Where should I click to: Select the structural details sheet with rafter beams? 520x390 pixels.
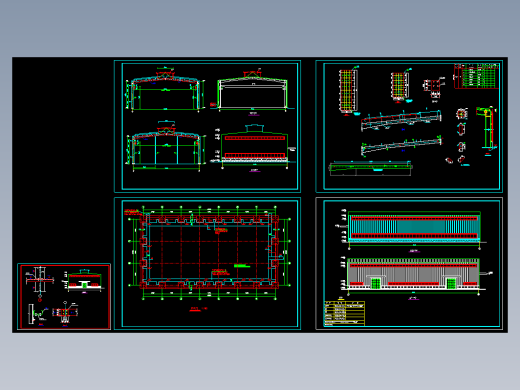coord(409,126)
